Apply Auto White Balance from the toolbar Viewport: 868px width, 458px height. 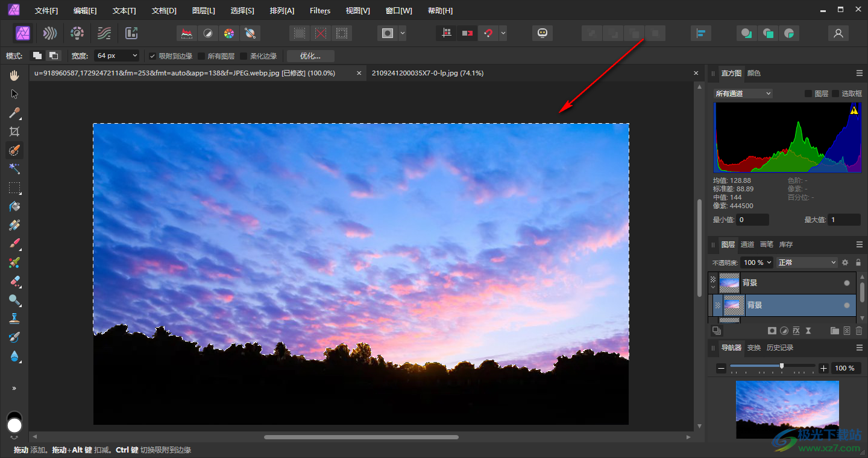(250, 33)
